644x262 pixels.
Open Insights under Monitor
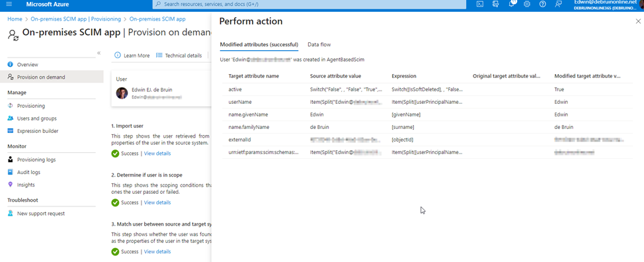pos(26,185)
